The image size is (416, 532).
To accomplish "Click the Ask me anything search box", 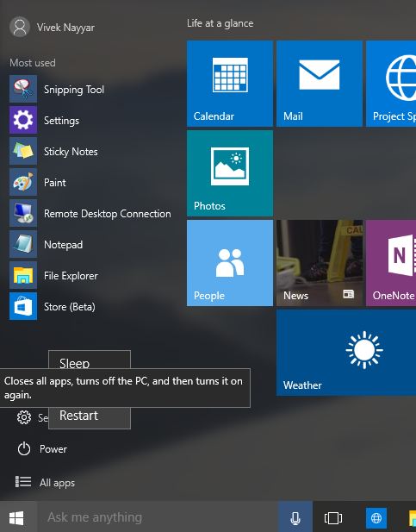I will pyautogui.click(x=158, y=517).
